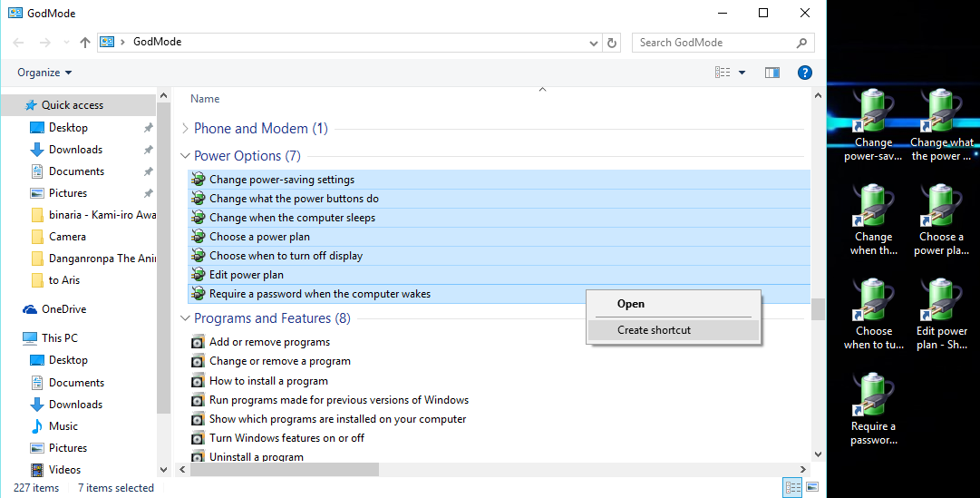Select 'Require a password when the computer wakes'
This screenshot has height=498, width=980.
tap(499, 294)
